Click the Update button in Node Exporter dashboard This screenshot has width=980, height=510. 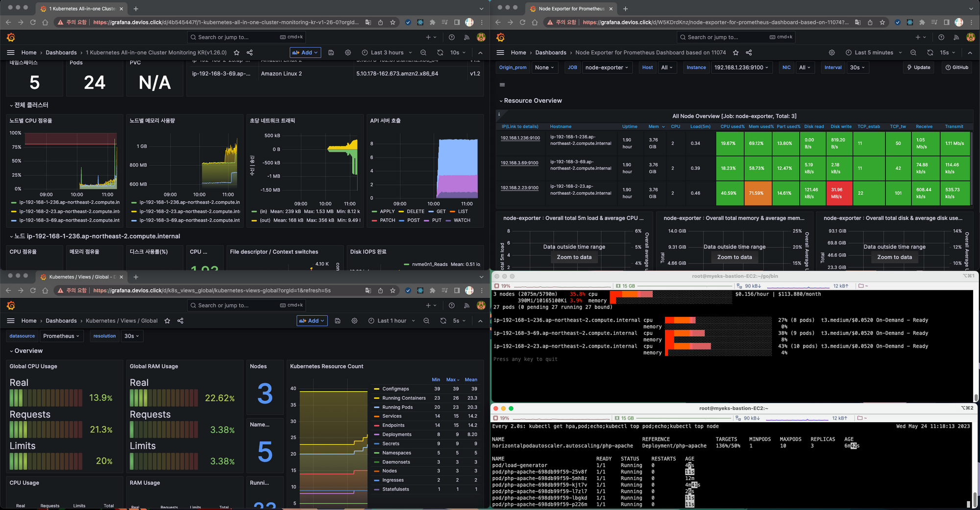tap(919, 68)
